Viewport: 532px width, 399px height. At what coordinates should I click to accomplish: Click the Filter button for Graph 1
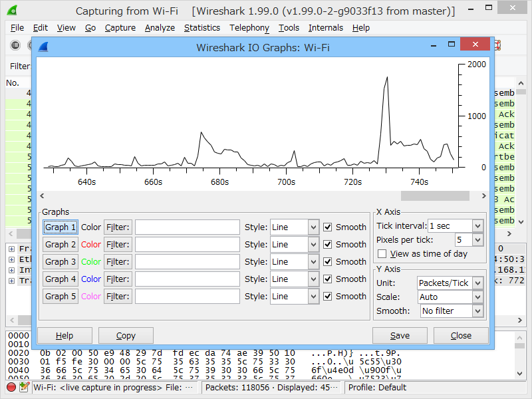pos(118,227)
